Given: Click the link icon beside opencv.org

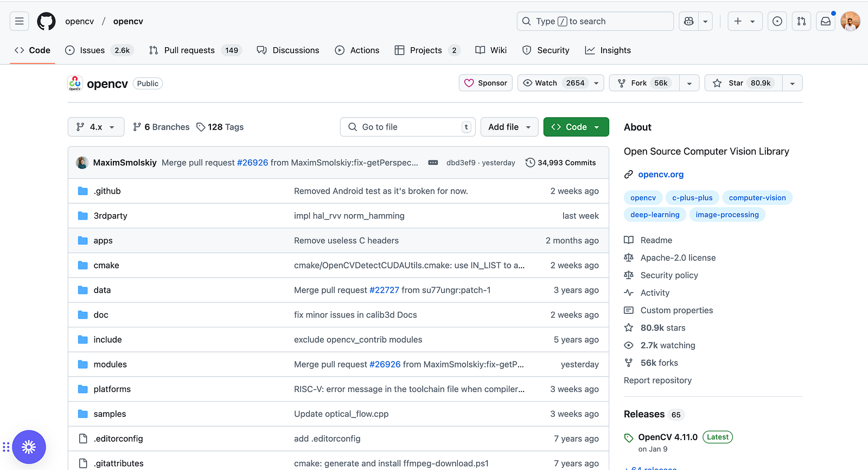Looking at the screenshot, I should (629, 175).
